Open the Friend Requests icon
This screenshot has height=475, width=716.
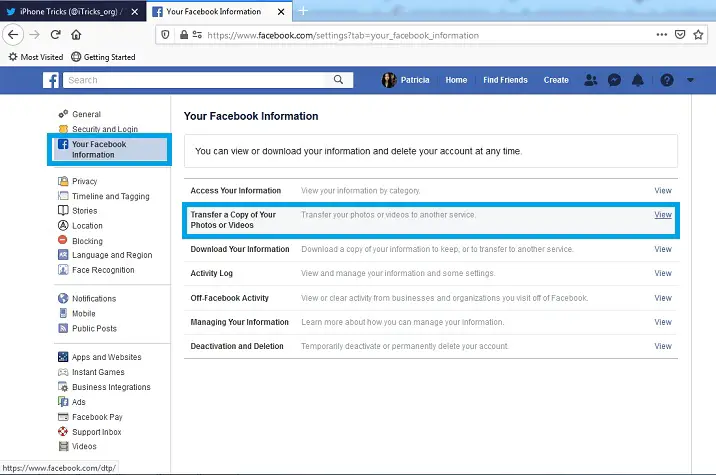591,80
